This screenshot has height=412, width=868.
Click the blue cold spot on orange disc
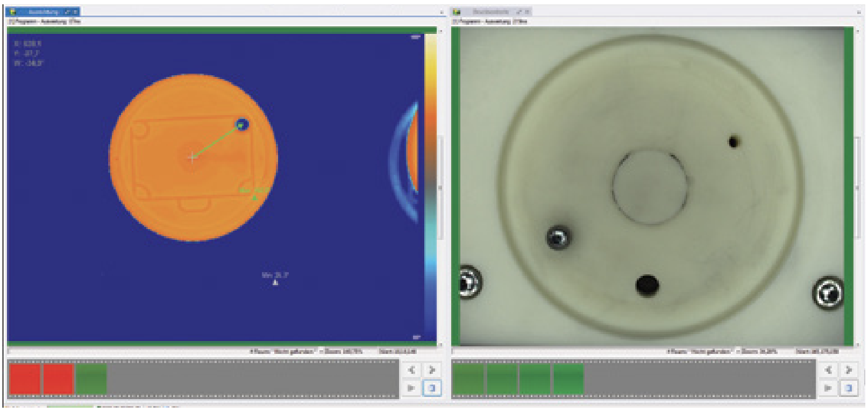click(x=241, y=125)
